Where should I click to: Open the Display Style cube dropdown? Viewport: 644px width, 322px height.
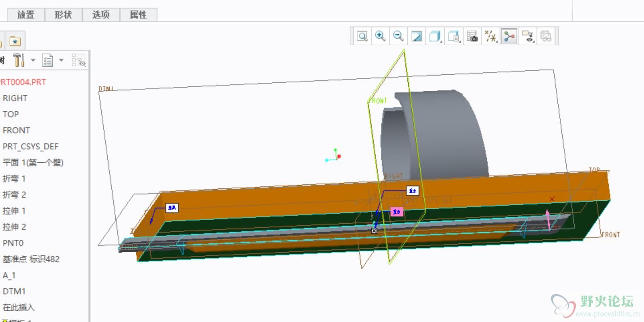point(435,36)
